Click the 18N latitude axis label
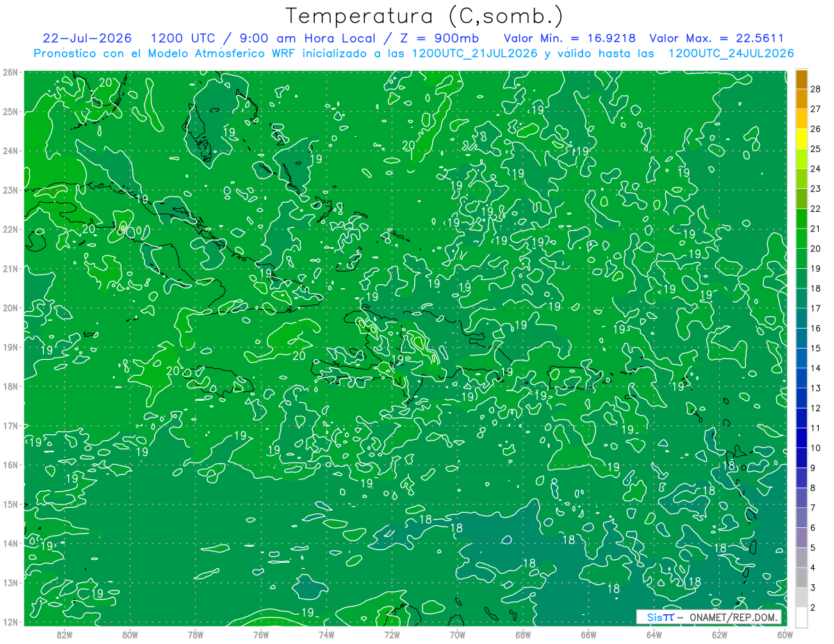 point(10,386)
